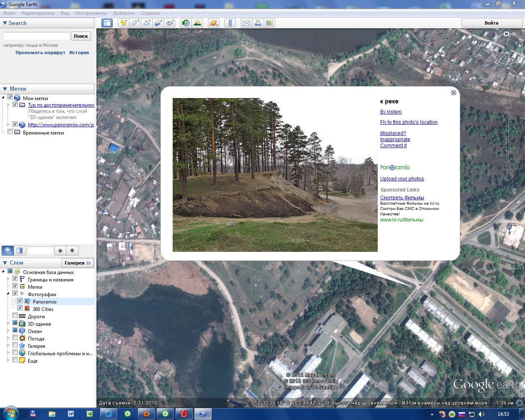Image resolution: width=525 pixels, height=420 pixels.
Task: Select the Add Polygon tool
Action: point(135,23)
